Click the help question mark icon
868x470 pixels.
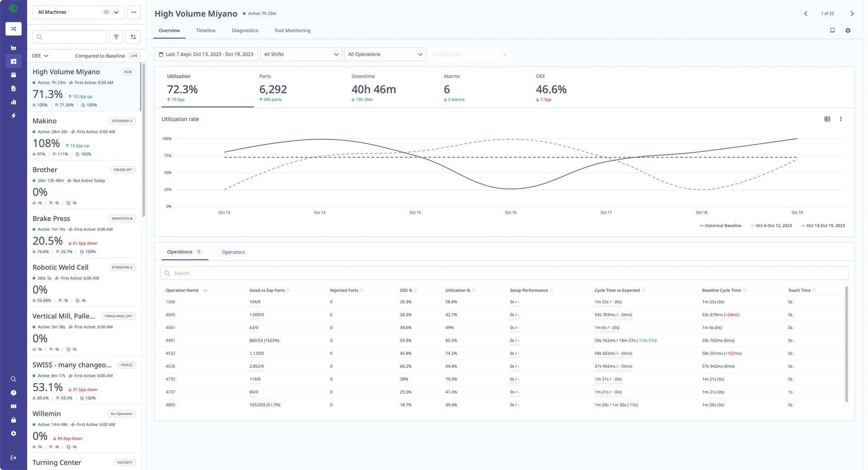pyautogui.click(x=14, y=393)
